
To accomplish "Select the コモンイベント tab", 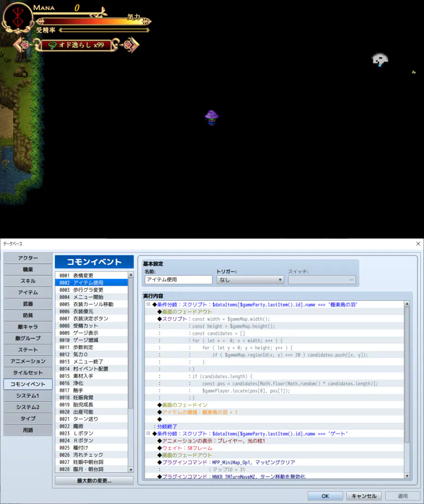I will pyautogui.click(x=28, y=384).
